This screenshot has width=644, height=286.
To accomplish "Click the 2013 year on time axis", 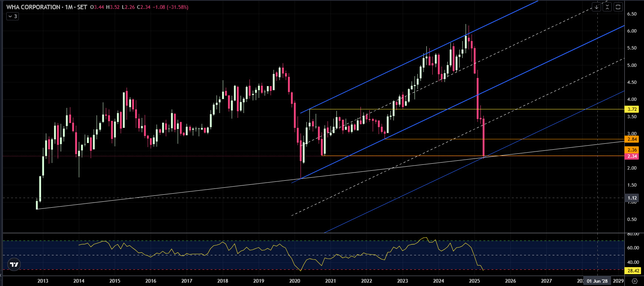I will tap(43, 281).
